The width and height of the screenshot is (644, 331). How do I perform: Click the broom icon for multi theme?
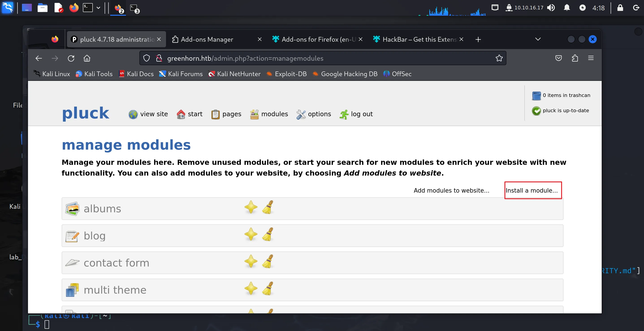268,288
